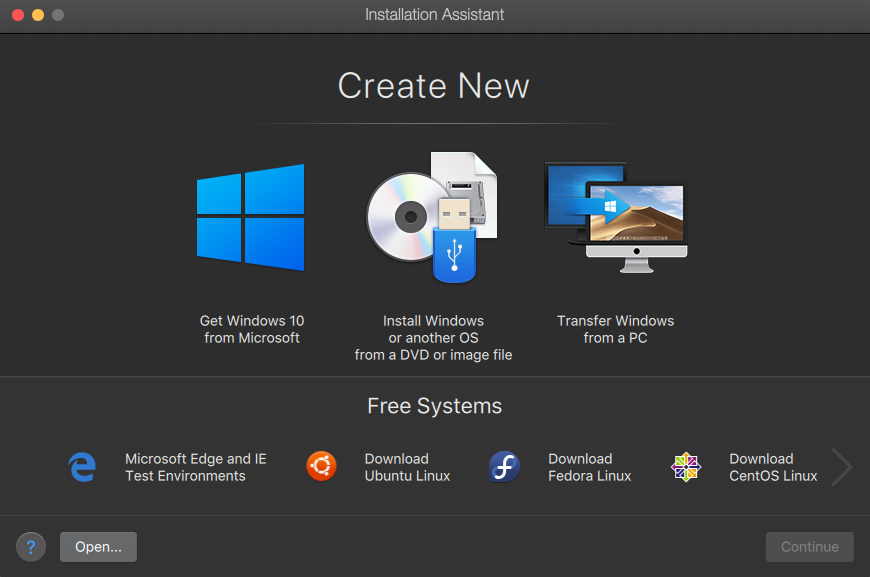Choose 'Download Ubuntu Linux' text

(x=407, y=467)
